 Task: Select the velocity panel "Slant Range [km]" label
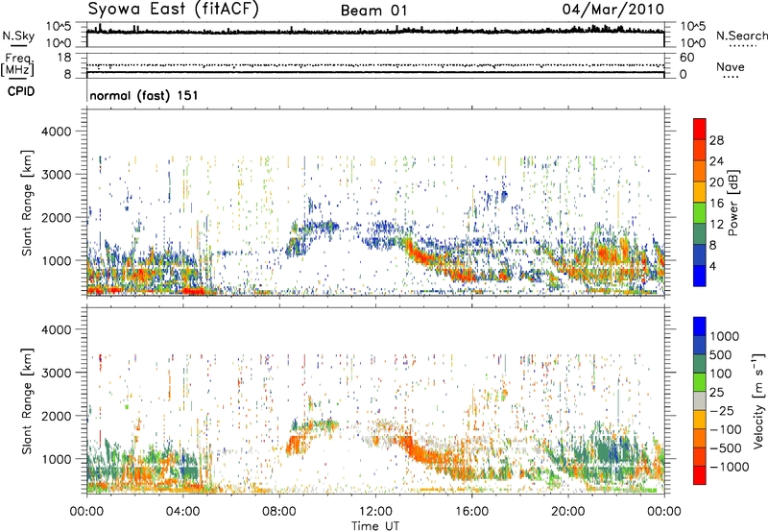pos(27,400)
